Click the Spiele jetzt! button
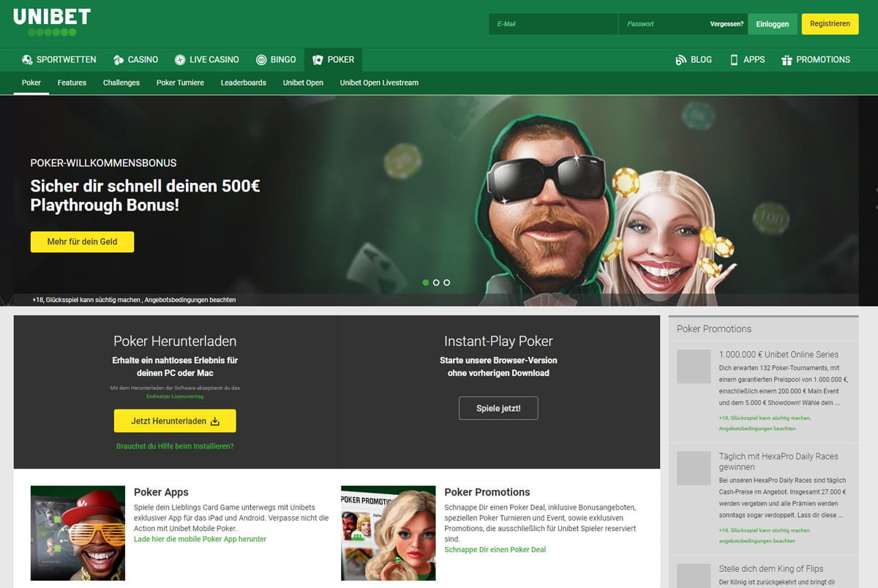This screenshot has width=878, height=588. click(498, 408)
